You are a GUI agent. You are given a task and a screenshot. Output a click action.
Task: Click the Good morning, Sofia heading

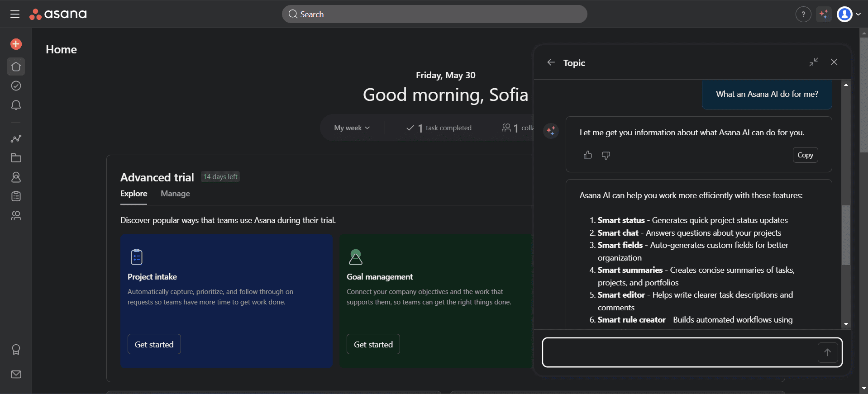pyautogui.click(x=445, y=95)
